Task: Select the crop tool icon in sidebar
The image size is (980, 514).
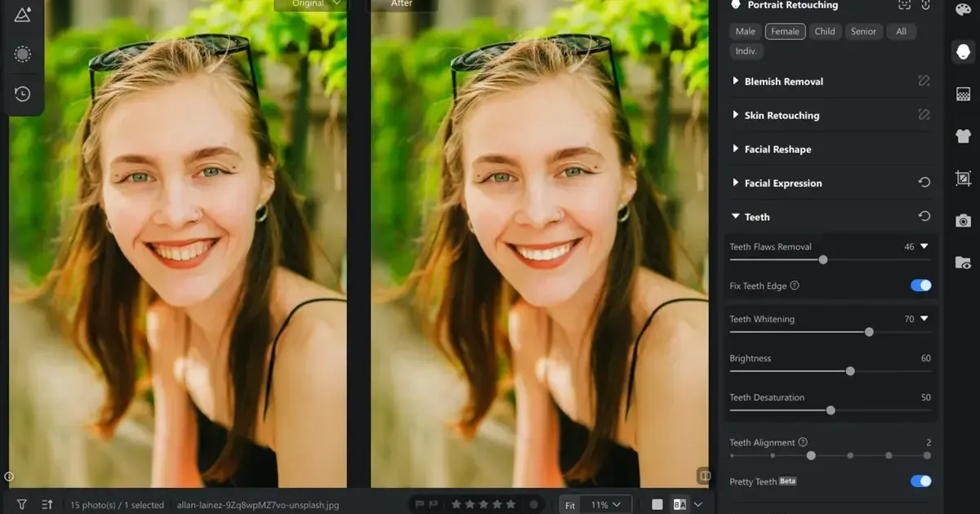Action: [x=963, y=178]
